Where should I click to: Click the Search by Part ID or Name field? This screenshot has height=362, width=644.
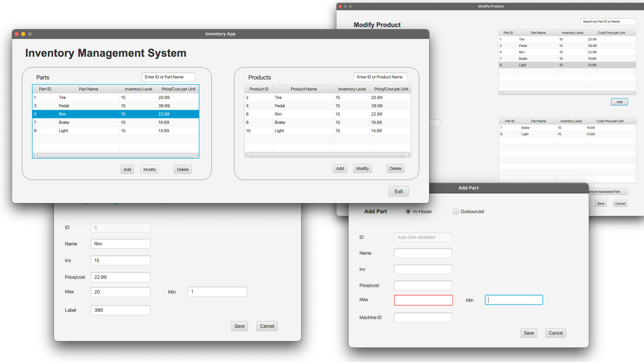tap(608, 21)
